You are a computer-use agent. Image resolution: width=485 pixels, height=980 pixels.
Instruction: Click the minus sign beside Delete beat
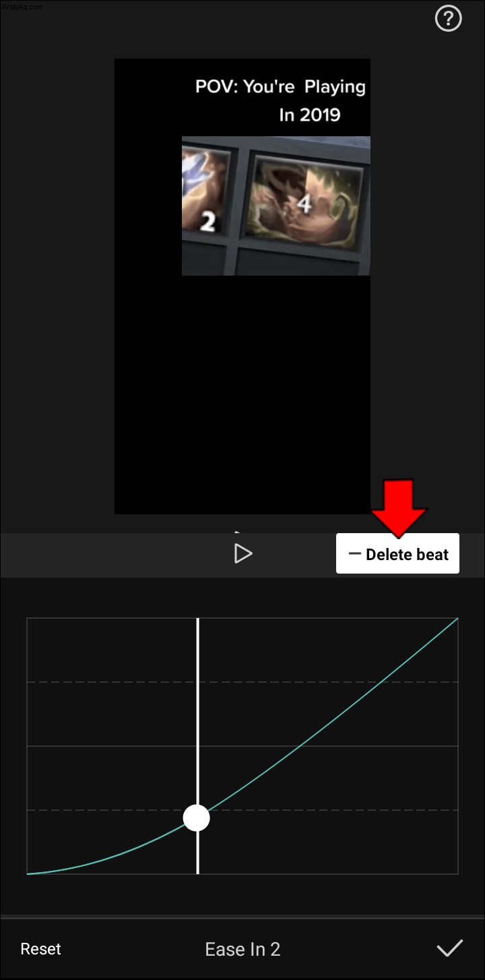(x=354, y=554)
